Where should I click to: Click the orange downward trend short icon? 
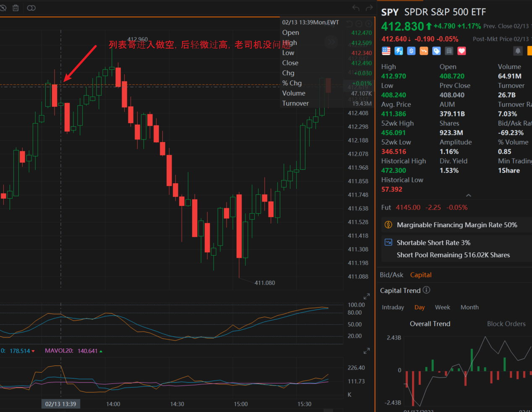click(424, 51)
